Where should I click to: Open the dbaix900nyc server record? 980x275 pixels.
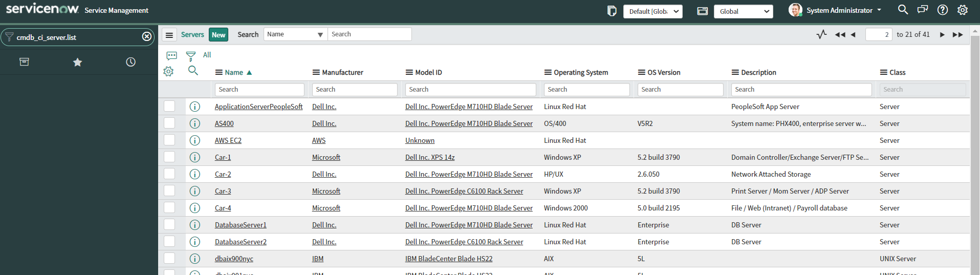pyautogui.click(x=234, y=259)
